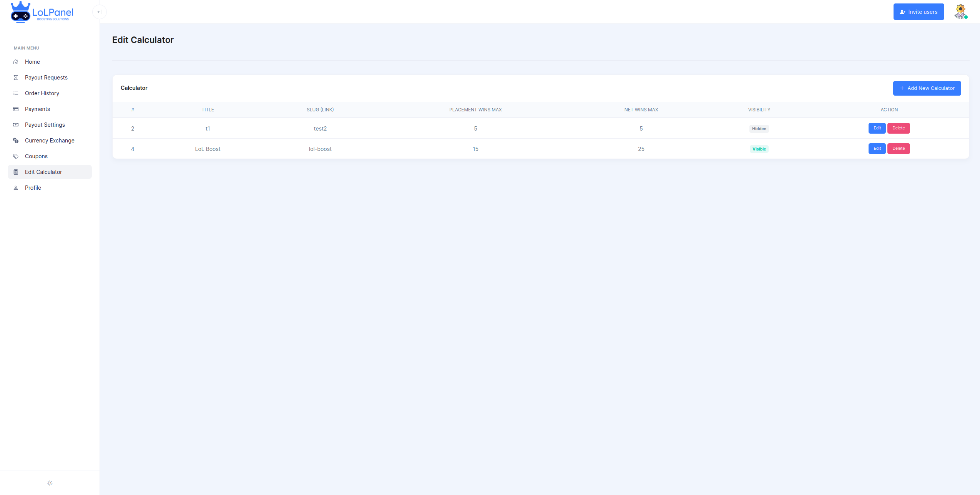The height and width of the screenshot is (495, 980).
Task: Click the Payout Requests hourglass icon
Action: click(x=16, y=78)
